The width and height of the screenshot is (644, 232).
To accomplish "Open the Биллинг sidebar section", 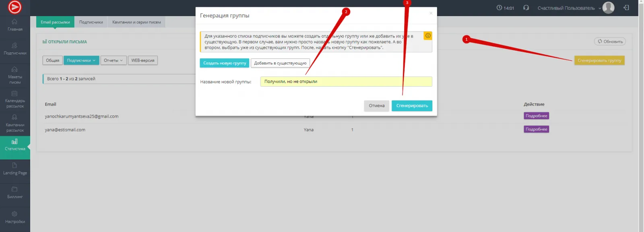I will [x=15, y=193].
